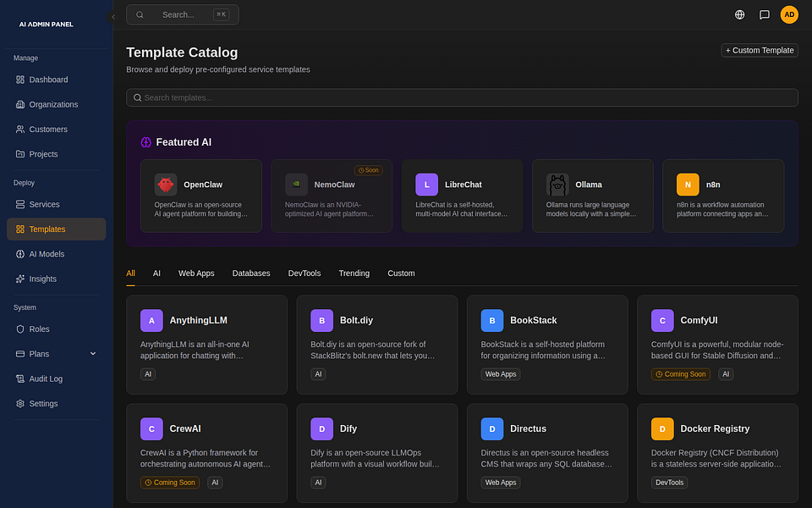Click the n8n orange N icon

click(688, 185)
